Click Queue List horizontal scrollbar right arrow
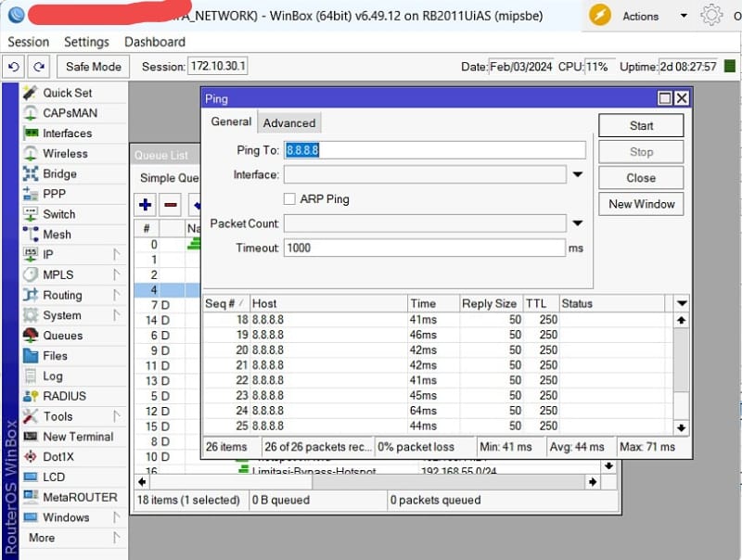The height and width of the screenshot is (560, 742). [593, 481]
